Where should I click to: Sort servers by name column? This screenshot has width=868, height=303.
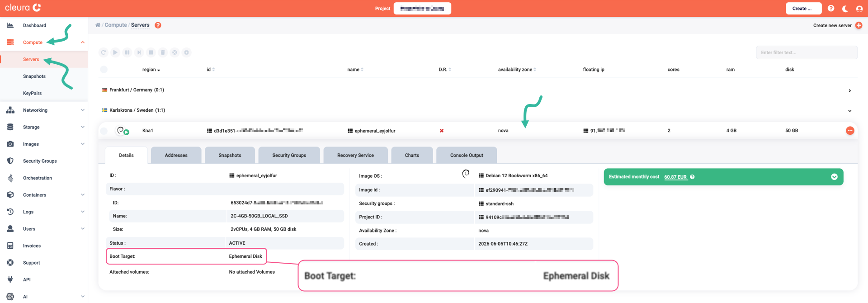coord(355,70)
